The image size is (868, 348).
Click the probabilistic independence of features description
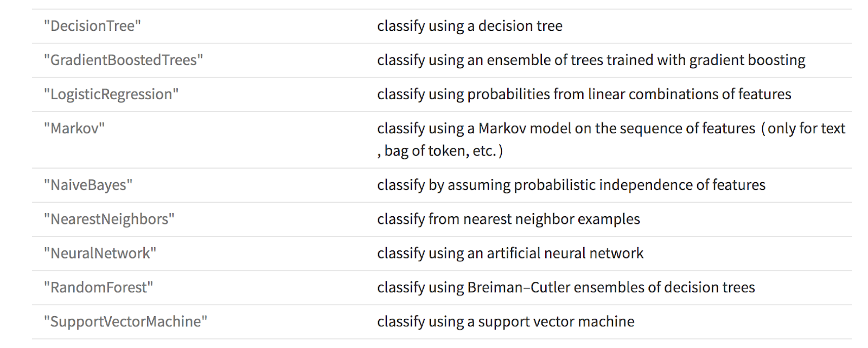(x=571, y=185)
